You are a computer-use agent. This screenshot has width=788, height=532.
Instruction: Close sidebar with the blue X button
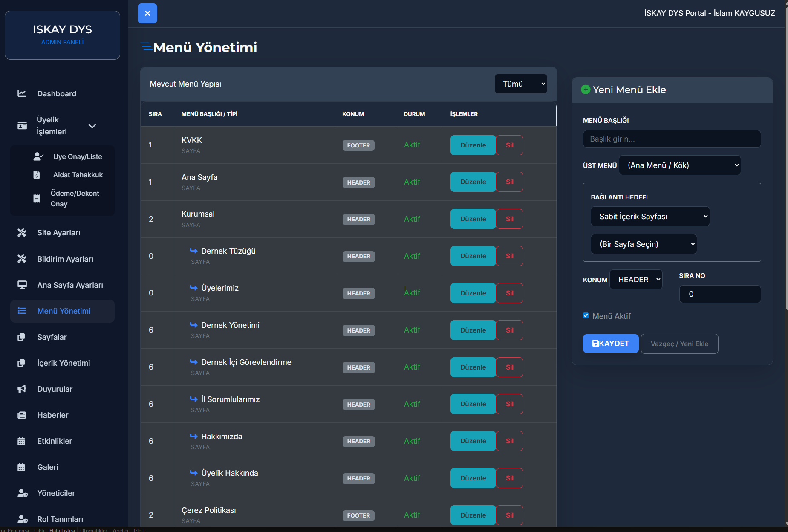147,13
